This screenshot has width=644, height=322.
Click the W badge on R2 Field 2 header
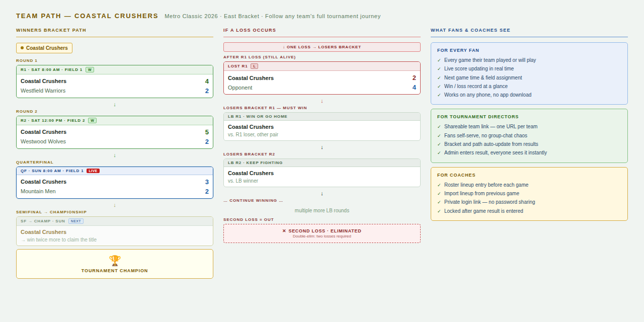tap(92, 121)
